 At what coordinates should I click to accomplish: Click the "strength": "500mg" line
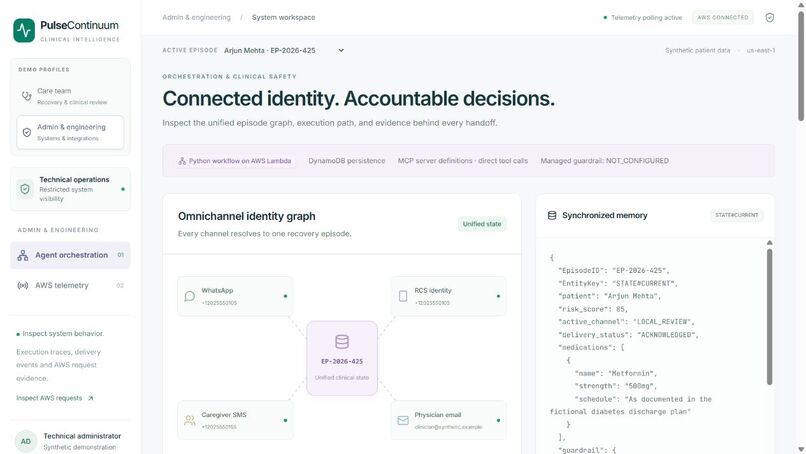616,386
